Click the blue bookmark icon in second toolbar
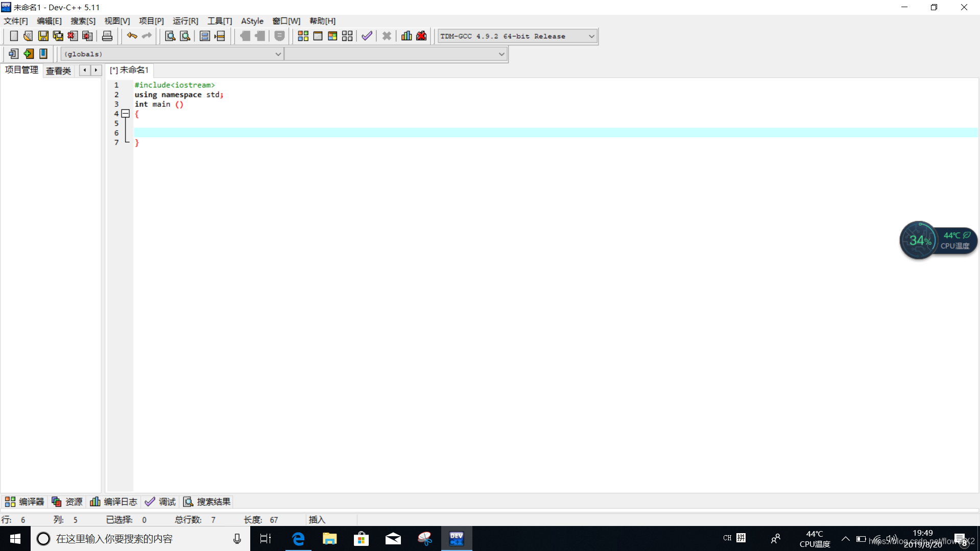The height and width of the screenshot is (551, 980). click(43, 54)
